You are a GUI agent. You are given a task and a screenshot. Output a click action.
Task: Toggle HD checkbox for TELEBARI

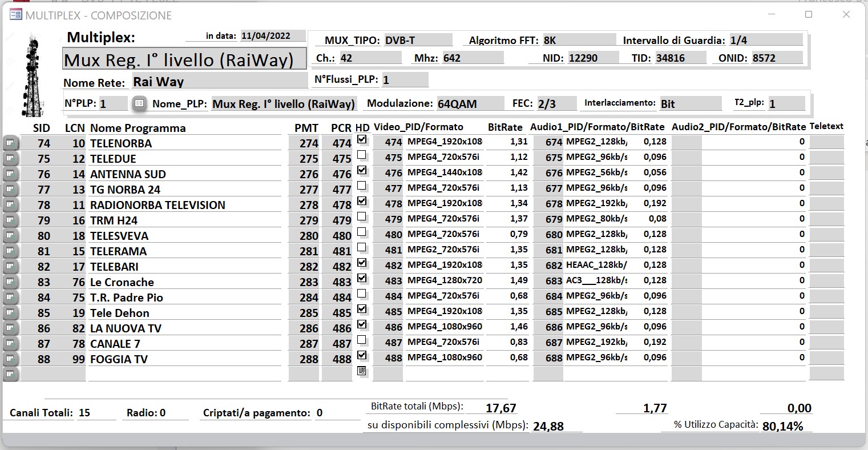(x=362, y=263)
